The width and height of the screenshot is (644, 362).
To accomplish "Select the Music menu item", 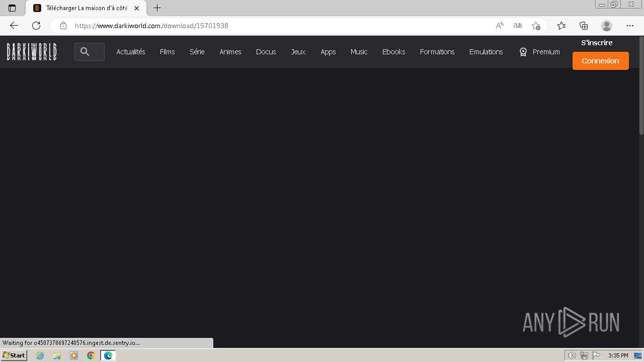I will tap(359, 52).
